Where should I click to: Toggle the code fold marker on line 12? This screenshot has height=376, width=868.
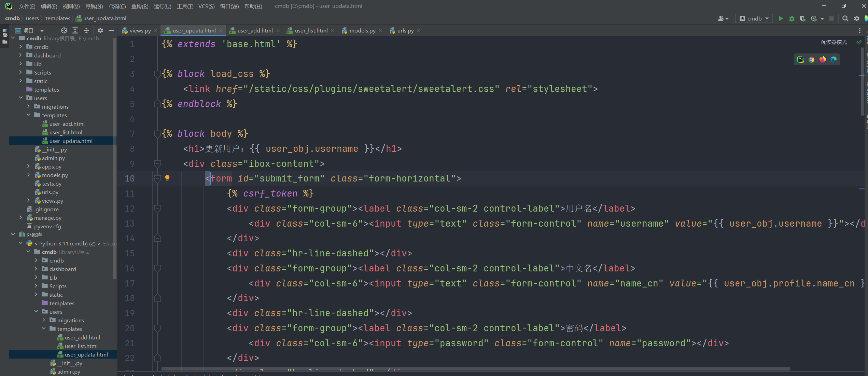pyautogui.click(x=157, y=209)
